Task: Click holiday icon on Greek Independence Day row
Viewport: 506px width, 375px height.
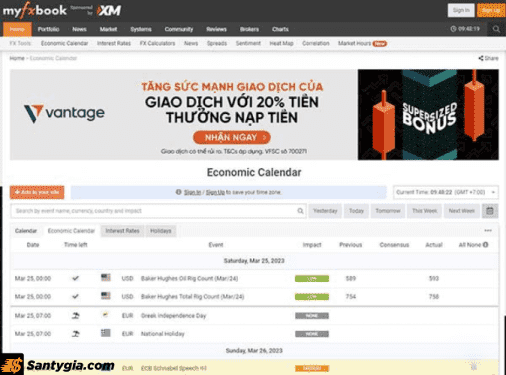Action: pyautogui.click(x=76, y=315)
